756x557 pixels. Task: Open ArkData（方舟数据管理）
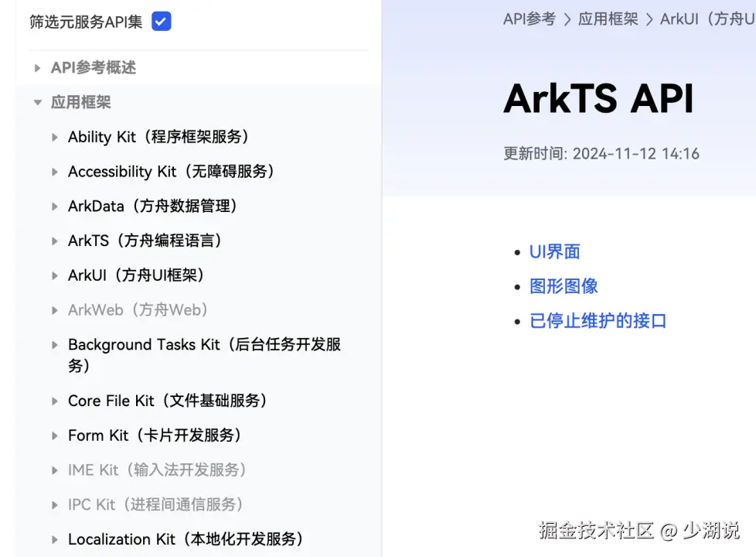153,207
